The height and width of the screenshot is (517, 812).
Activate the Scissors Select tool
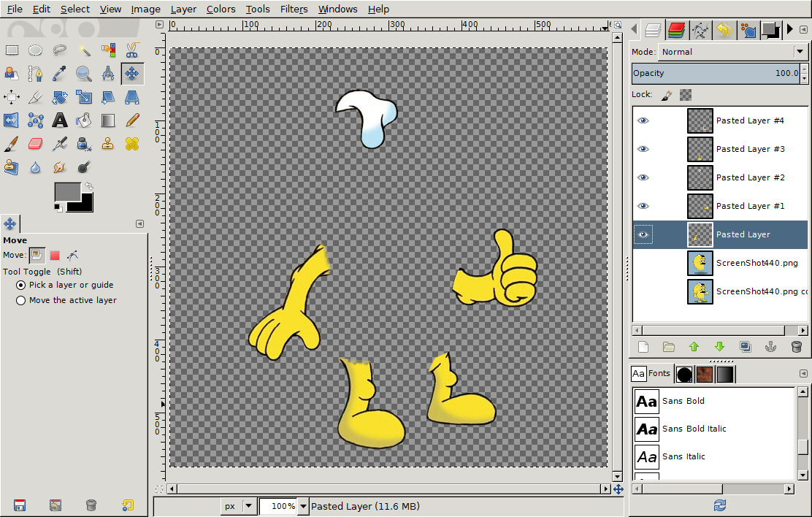[x=132, y=50]
